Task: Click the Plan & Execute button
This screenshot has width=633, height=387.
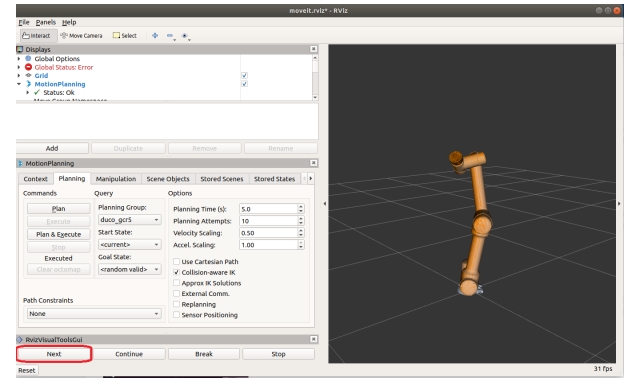Action: click(59, 234)
